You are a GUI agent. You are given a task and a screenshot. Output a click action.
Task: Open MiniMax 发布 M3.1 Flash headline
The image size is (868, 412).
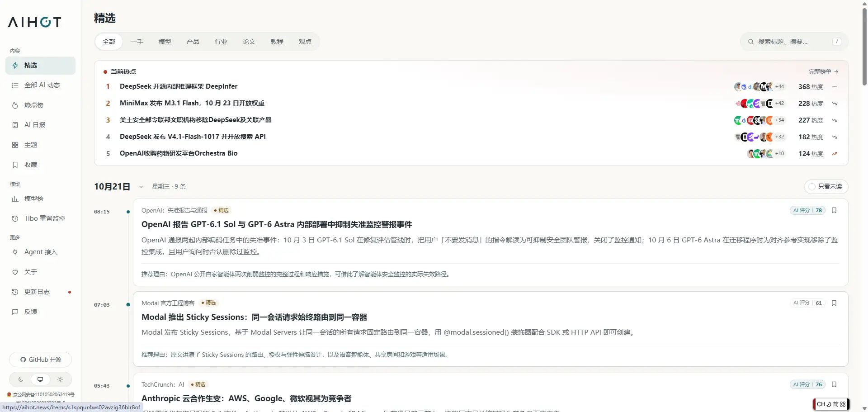pos(192,103)
